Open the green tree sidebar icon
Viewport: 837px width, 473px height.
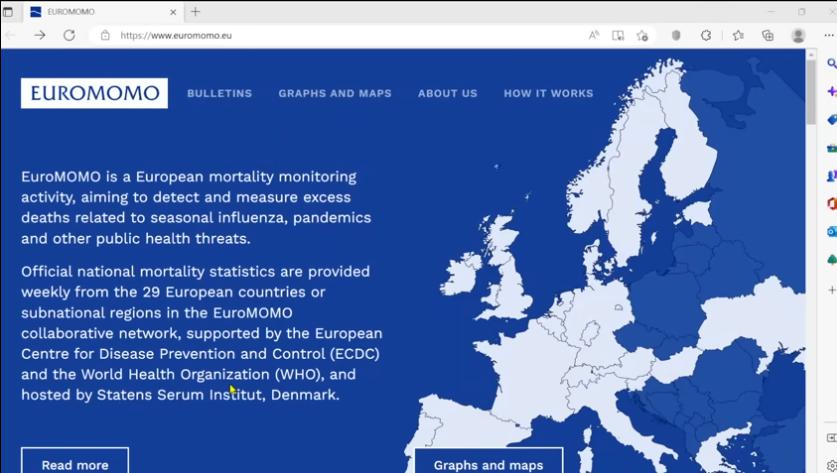click(832, 259)
